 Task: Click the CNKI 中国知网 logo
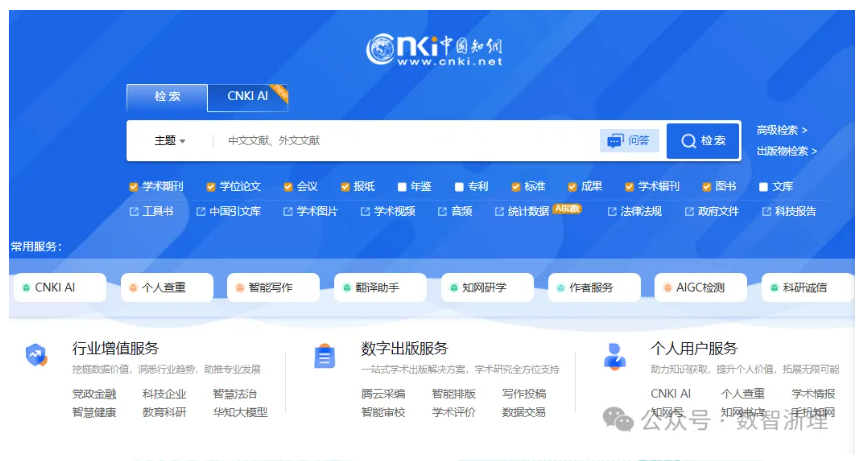point(433,49)
